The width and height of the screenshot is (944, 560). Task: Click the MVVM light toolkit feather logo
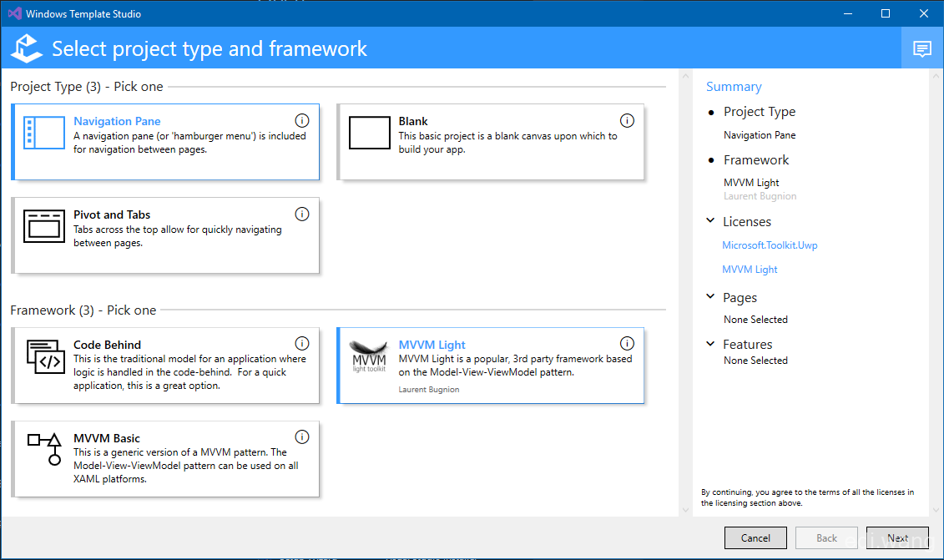(x=368, y=356)
